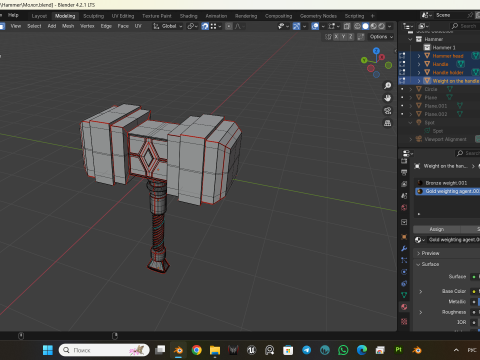Switch to rendered viewport shading
The image size is (480, 360).
pyautogui.click(x=382, y=26)
